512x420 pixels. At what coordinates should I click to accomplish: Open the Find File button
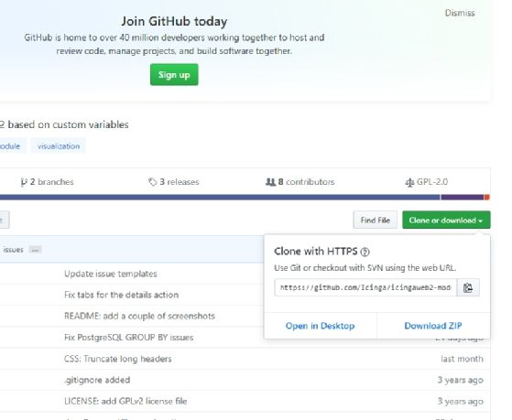tap(376, 221)
